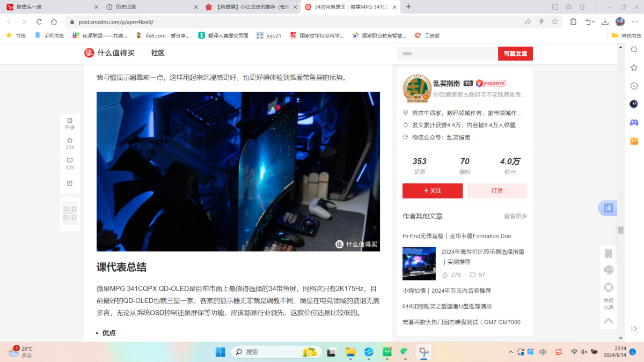Screen dimensions: 644x362
Task: Bookmark this page with the star icon
Action: click(555, 22)
